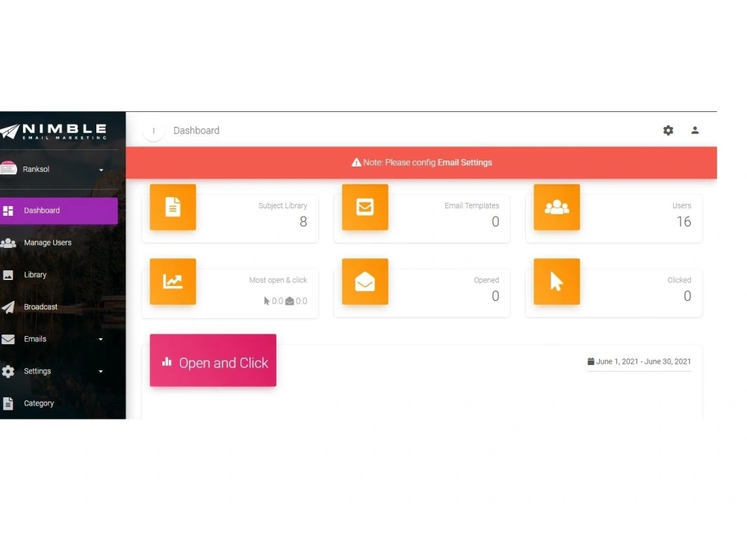Click the Dashboard page title

tap(196, 131)
